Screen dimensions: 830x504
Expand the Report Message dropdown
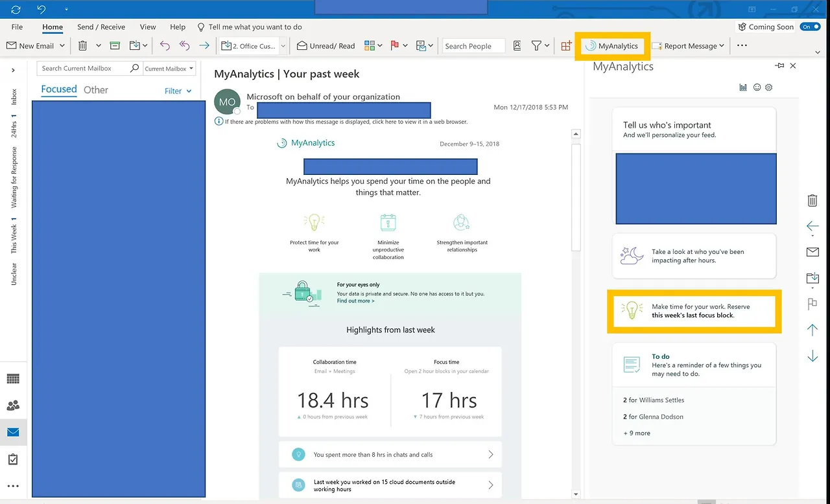click(722, 46)
